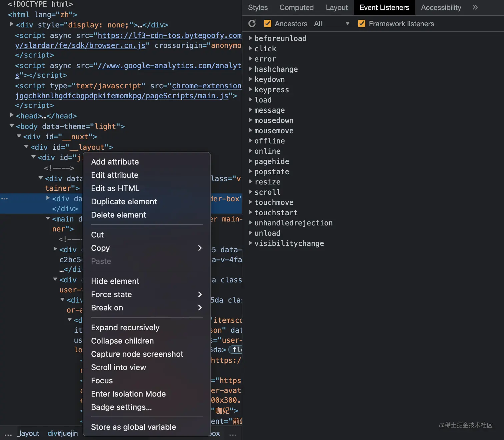Expand the online event listener
The width and height of the screenshot is (504, 440).
coord(251,151)
